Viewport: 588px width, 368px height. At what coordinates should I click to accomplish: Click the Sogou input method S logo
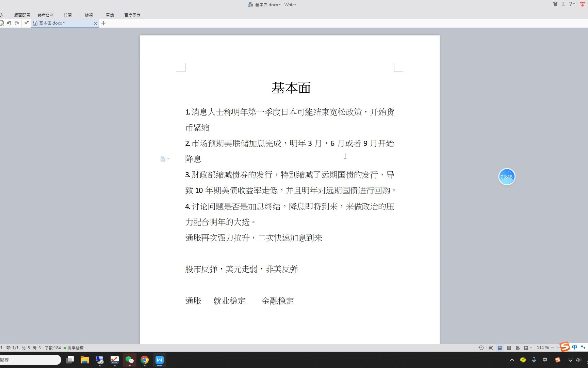coord(565,347)
